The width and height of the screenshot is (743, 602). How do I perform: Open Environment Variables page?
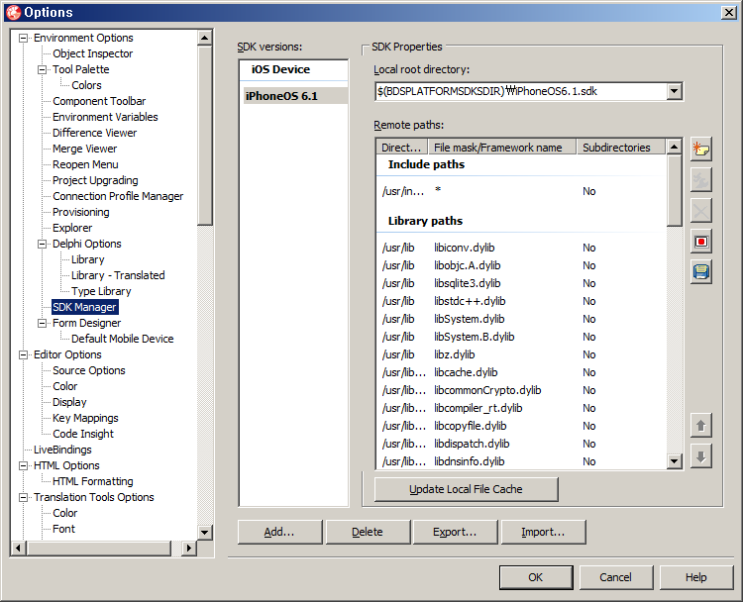105,117
